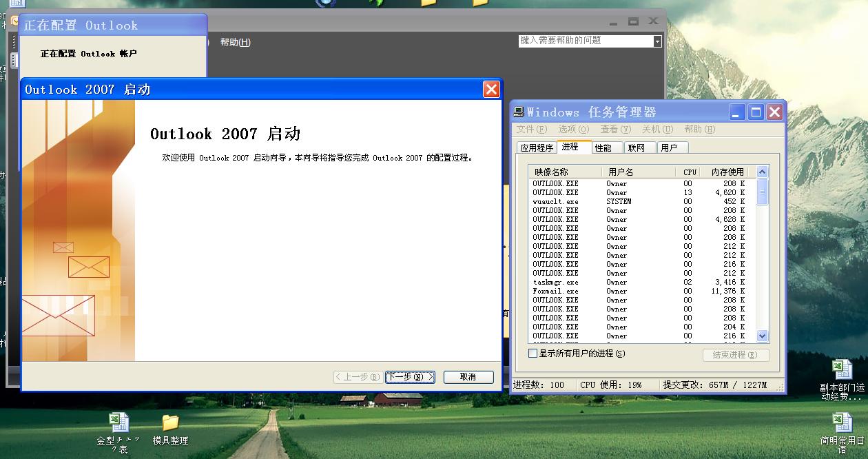Open the 文件(F) menu in Task Manager

coord(532,129)
